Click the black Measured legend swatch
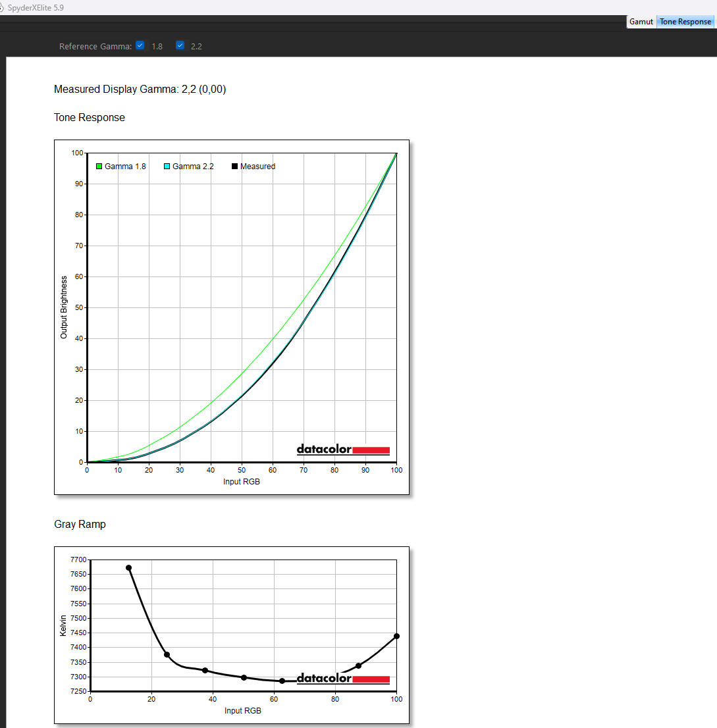717x728 pixels. [x=234, y=167]
